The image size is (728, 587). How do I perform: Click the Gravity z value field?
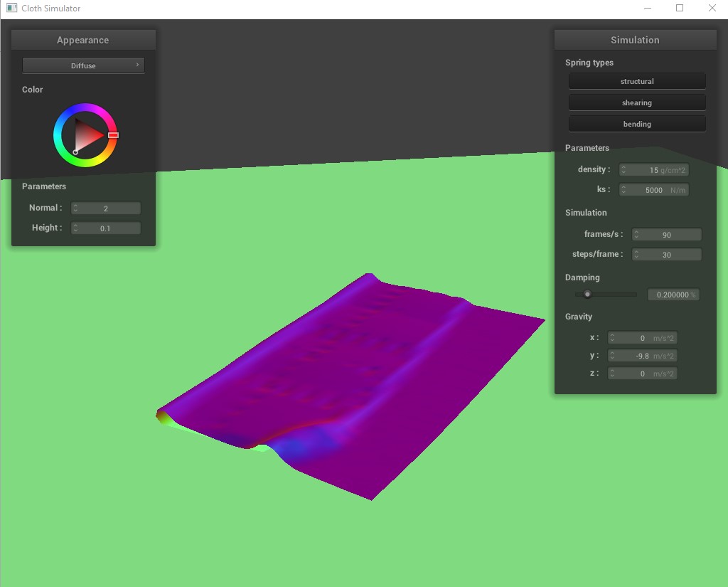[643, 374]
